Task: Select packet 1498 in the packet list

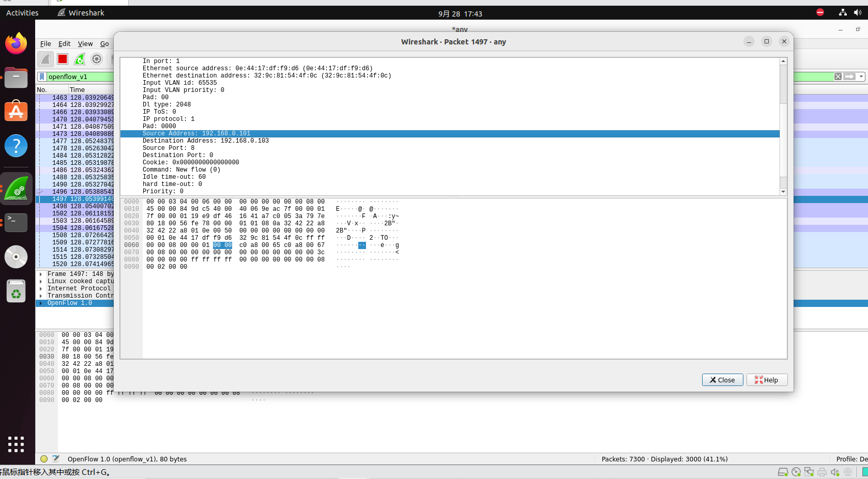Action: coord(75,206)
